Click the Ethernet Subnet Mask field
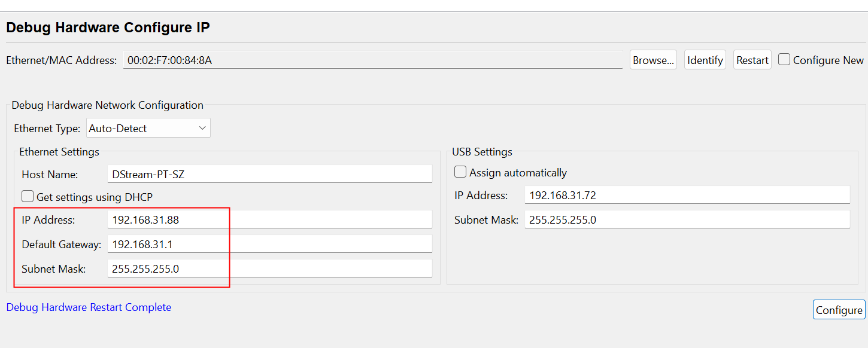Screen dimensions: 868x348 point(269,268)
